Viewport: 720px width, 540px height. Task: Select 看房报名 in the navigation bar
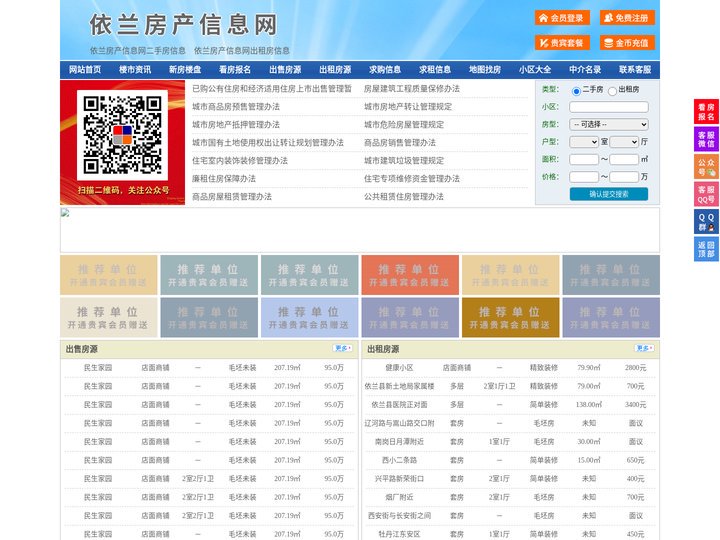(x=235, y=70)
